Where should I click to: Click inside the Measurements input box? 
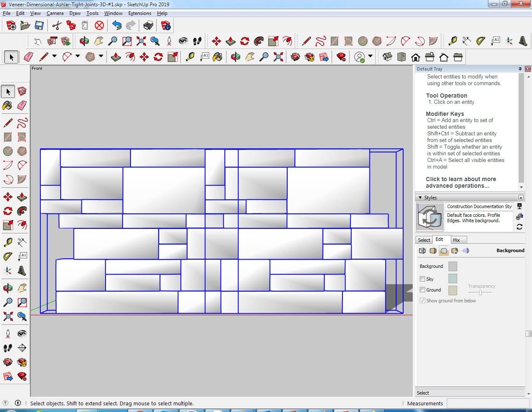click(x=486, y=403)
